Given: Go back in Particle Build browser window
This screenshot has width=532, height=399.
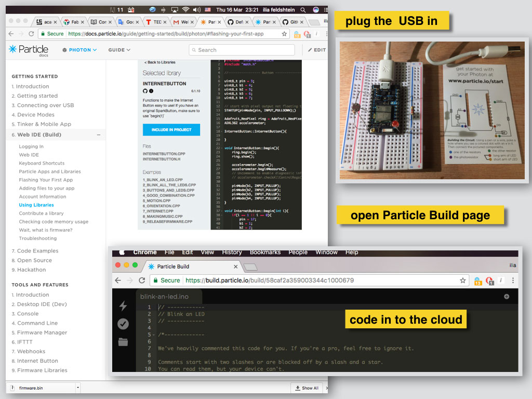Looking at the screenshot, I should coord(118,280).
